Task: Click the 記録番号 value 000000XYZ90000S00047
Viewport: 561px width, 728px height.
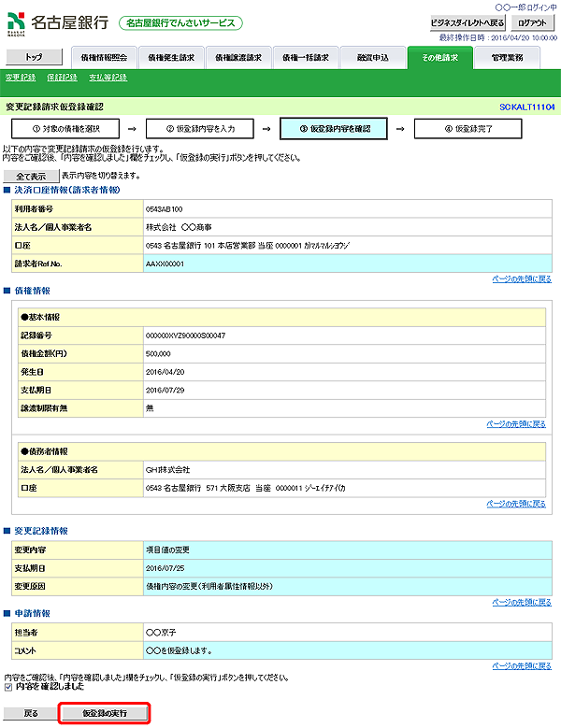Action: pos(186,335)
